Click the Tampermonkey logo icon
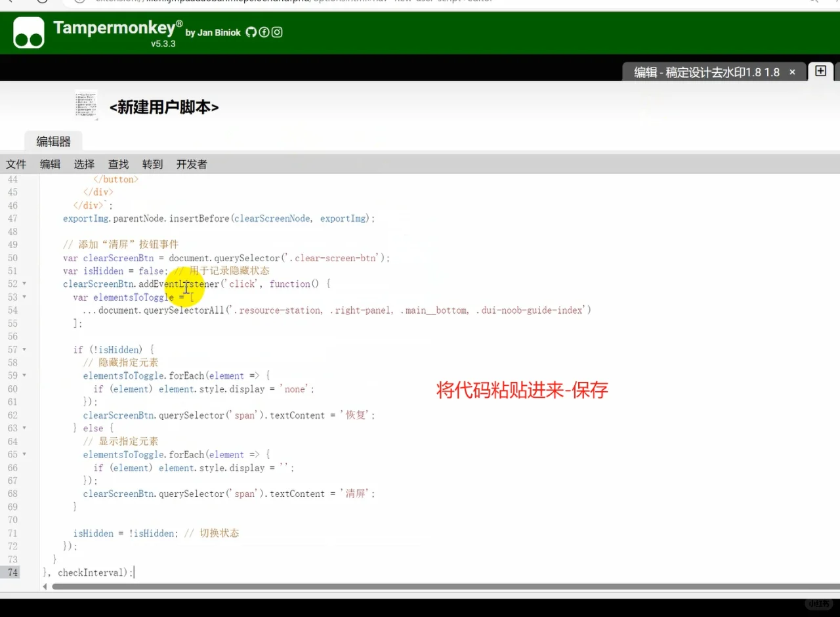840x617 pixels. pos(29,33)
